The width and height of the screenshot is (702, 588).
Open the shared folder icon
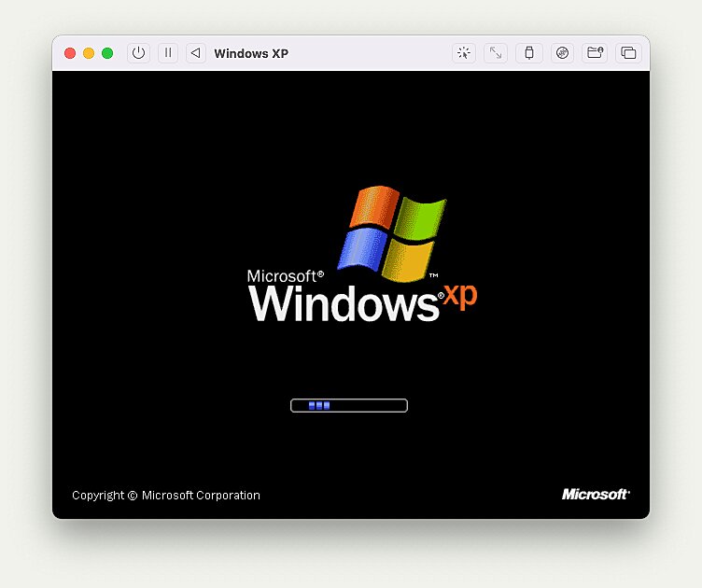pyautogui.click(x=595, y=53)
